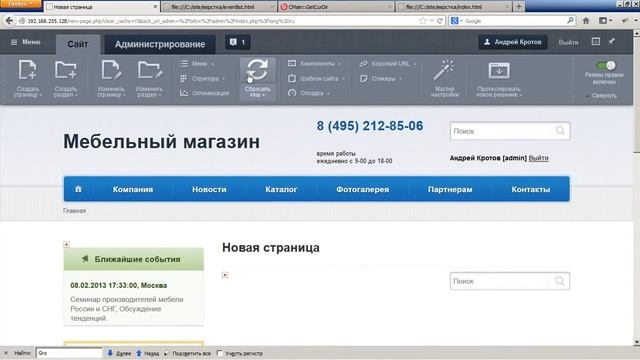
Task: Open the Компоненты dropdown
Action: [315, 64]
